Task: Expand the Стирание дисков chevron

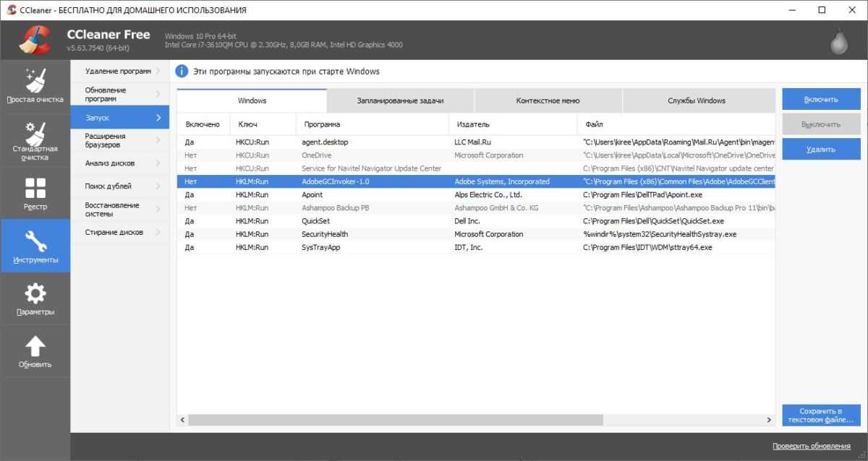Action: coord(158,232)
